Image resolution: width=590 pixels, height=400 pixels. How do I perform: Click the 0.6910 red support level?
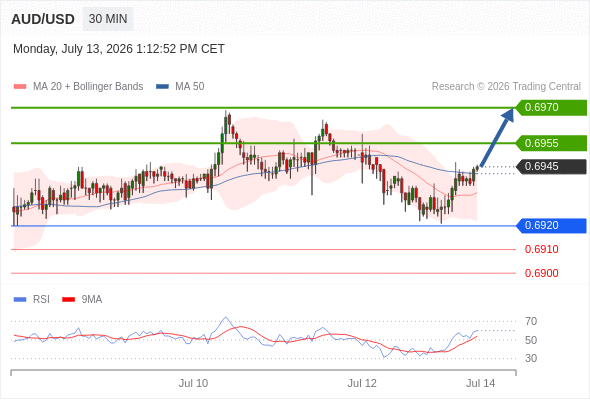[541, 249]
